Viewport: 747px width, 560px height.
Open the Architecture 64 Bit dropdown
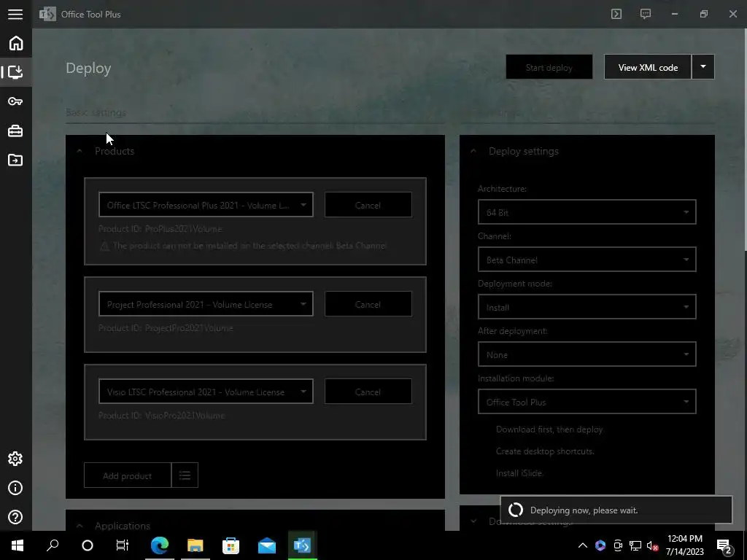[x=587, y=212]
